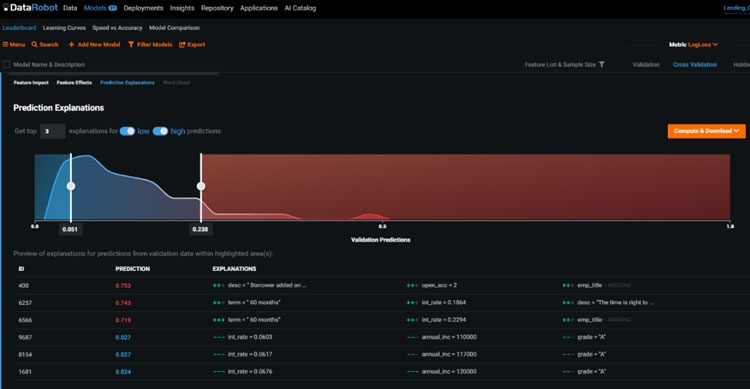This screenshot has height=389, width=750.
Task: Click the Add New Model plus icon
Action: (71, 44)
